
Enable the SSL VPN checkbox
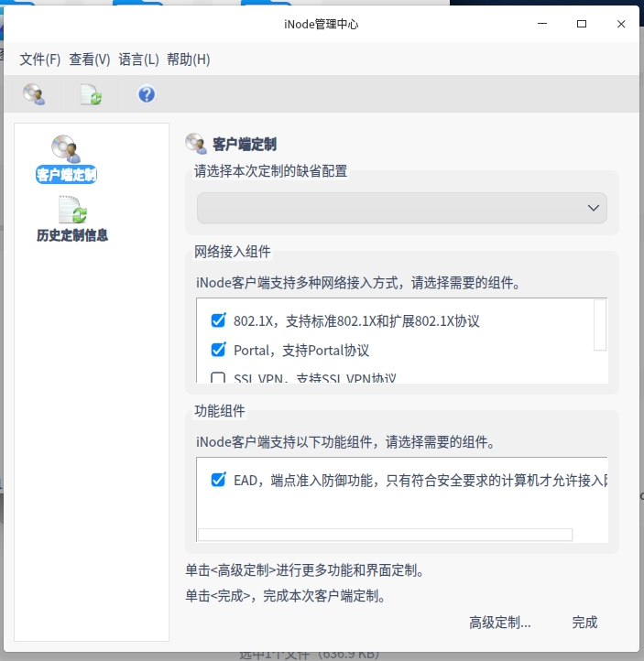point(218,378)
